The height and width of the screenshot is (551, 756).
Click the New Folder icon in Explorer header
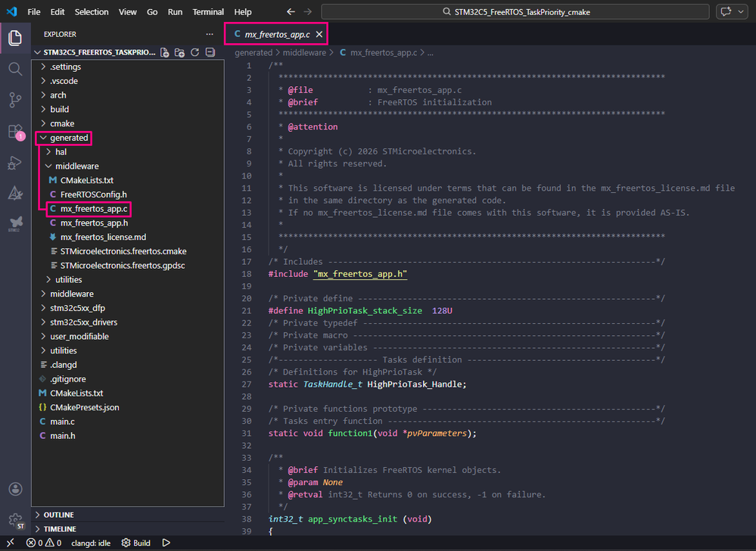[179, 52]
